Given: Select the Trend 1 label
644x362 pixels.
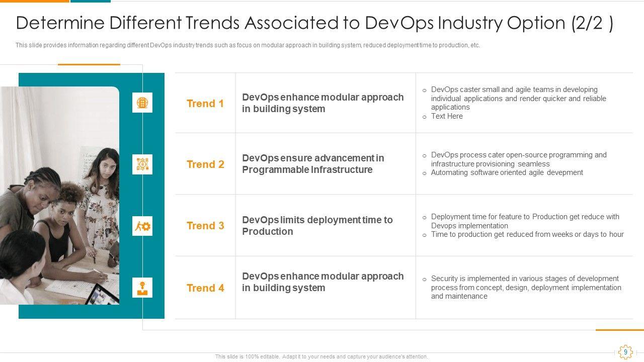Looking at the screenshot, I should pos(205,104).
